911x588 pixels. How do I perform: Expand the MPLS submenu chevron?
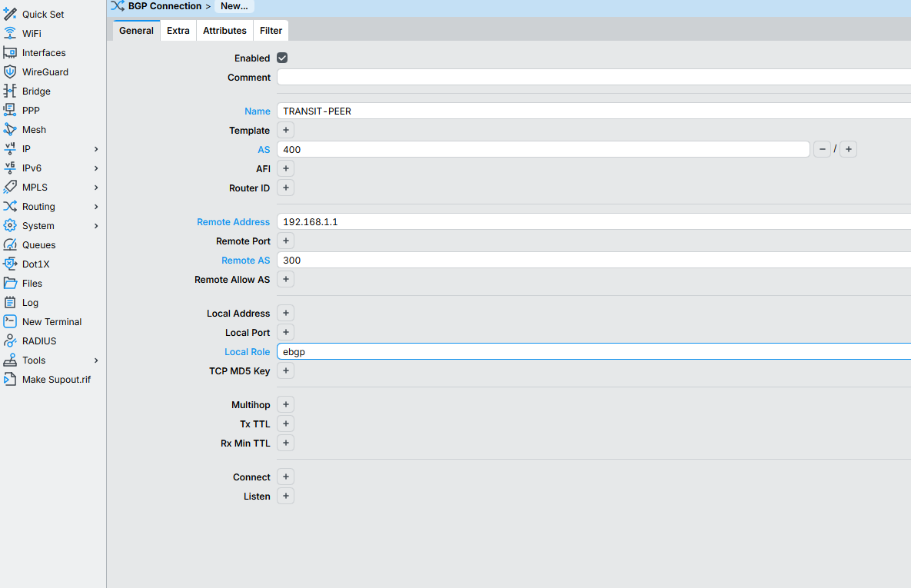[x=96, y=187]
